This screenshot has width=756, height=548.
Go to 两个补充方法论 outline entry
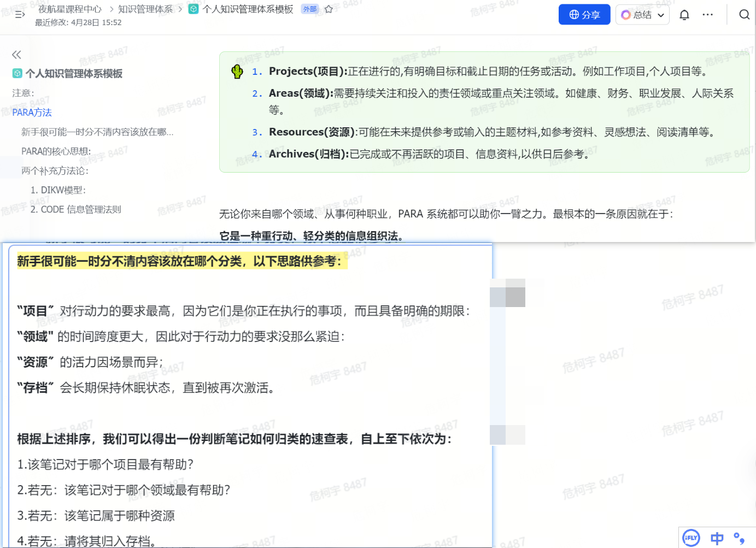click(x=55, y=171)
